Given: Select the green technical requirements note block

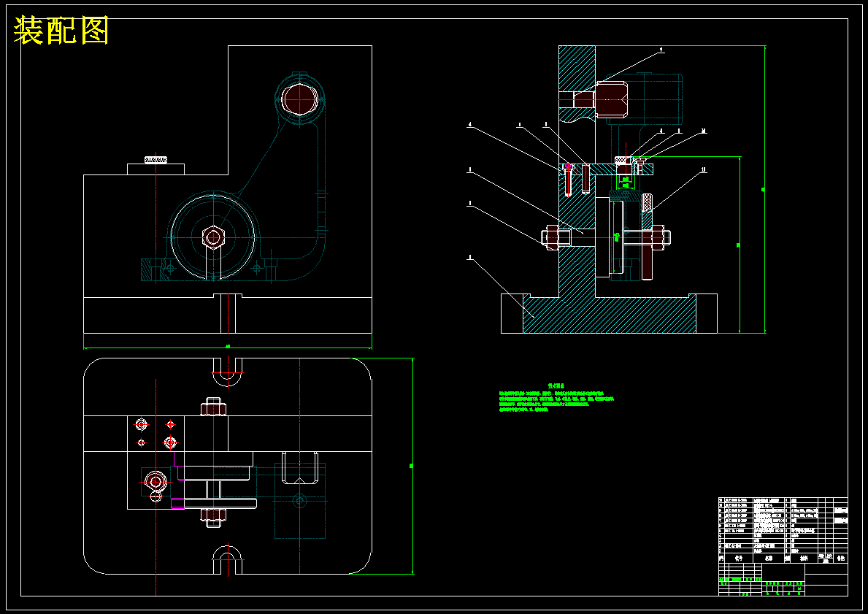Looking at the screenshot, I should (556, 398).
